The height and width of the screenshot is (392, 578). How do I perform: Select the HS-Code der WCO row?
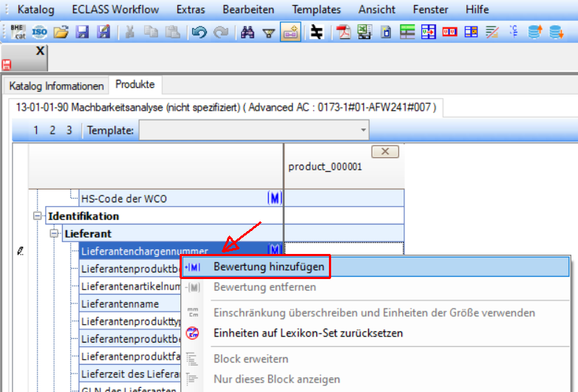[x=181, y=199]
